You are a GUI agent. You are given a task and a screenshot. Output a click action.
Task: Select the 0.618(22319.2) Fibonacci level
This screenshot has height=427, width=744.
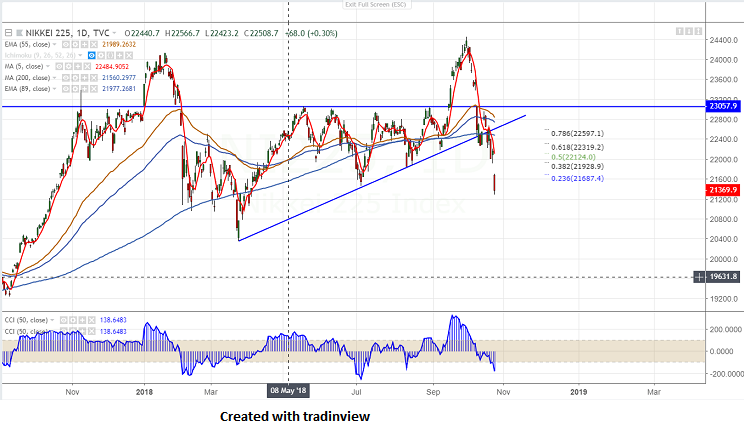tap(577, 148)
